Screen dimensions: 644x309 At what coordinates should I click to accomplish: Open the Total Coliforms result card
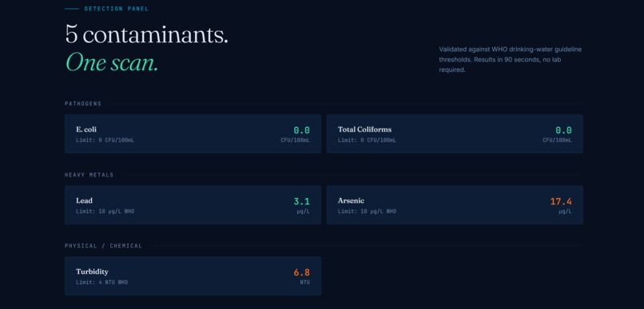(455, 134)
